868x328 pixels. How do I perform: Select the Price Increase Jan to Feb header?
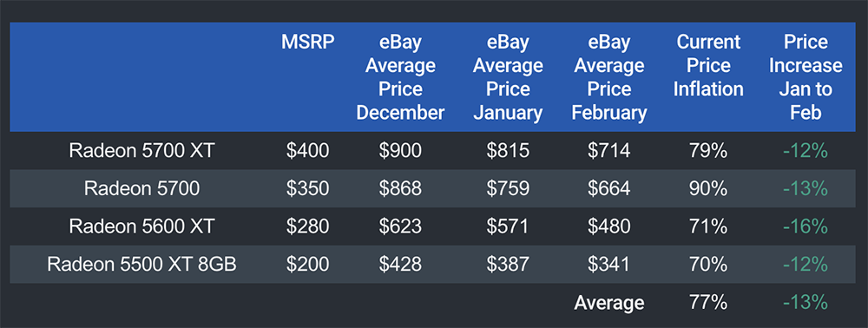[x=806, y=77]
